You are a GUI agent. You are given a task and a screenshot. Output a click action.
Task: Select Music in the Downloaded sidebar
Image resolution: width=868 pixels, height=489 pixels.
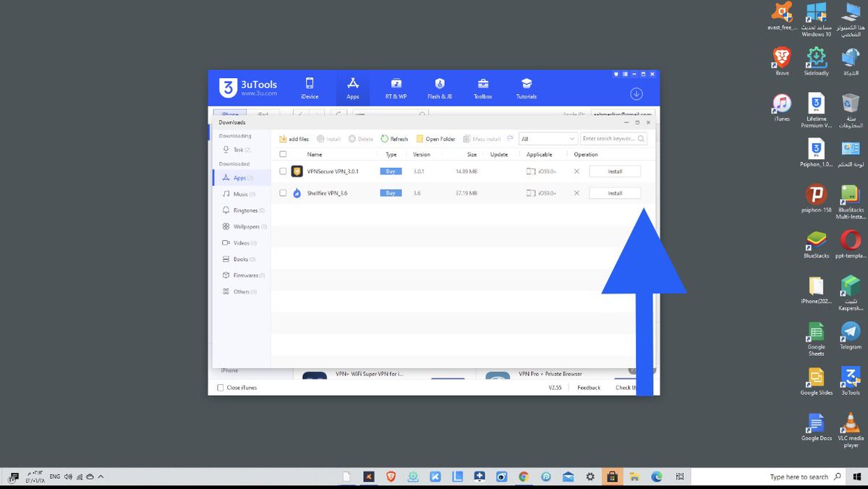point(242,194)
